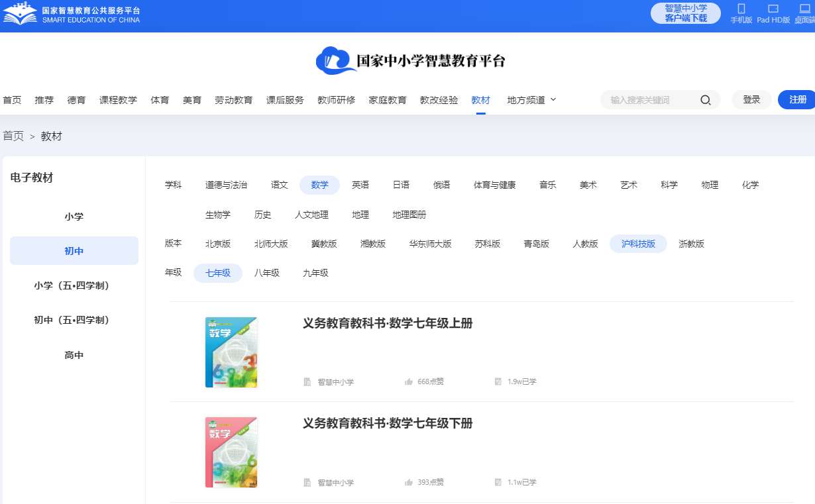
Task: Open the mobile version icon
Action: tap(741, 9)
